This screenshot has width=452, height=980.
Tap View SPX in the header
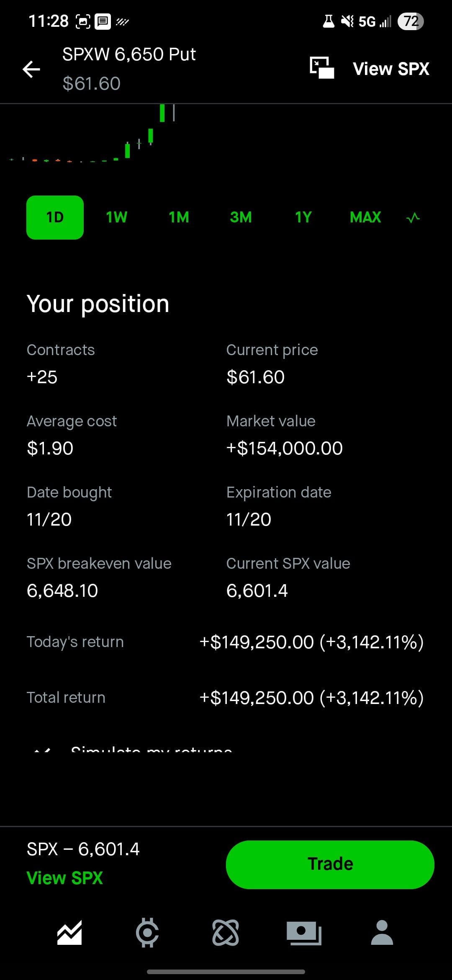391,69
